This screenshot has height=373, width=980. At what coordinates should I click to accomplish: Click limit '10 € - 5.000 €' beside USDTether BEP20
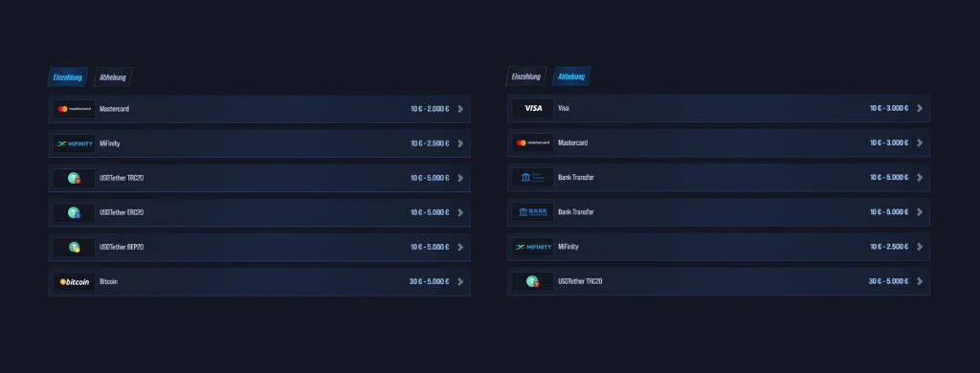430,248
